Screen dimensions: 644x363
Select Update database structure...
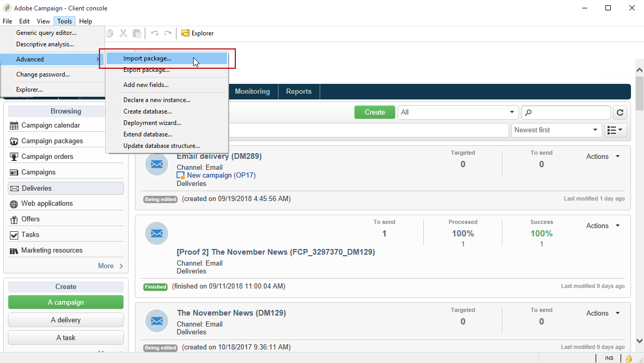[x=167, y=146]
